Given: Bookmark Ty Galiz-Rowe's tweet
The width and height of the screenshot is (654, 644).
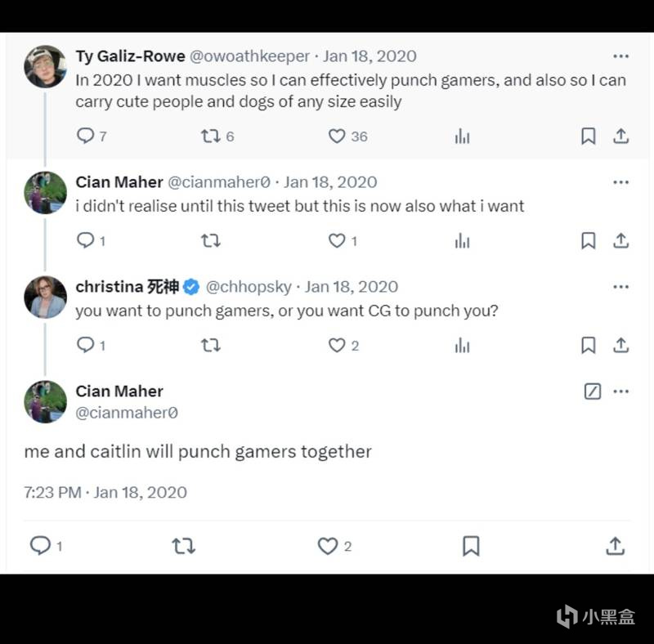Looking at the screenshot, I should [588, 136].
